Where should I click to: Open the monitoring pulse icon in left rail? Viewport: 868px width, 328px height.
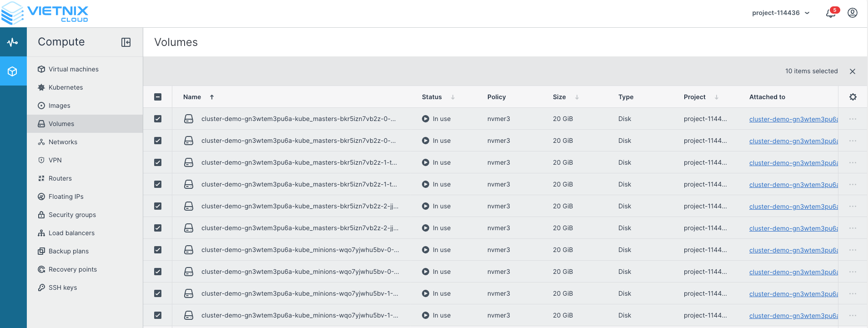point(13,42)
